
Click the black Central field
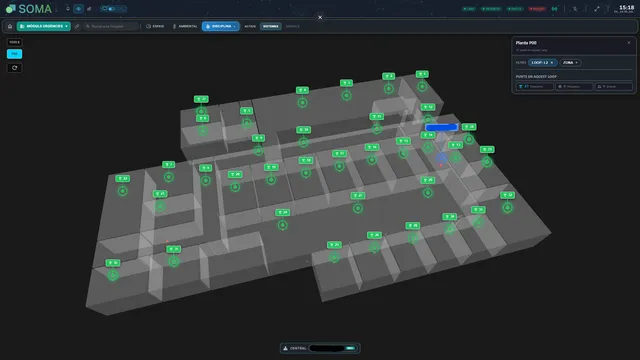pyautogui.click(x=327, y=348)
